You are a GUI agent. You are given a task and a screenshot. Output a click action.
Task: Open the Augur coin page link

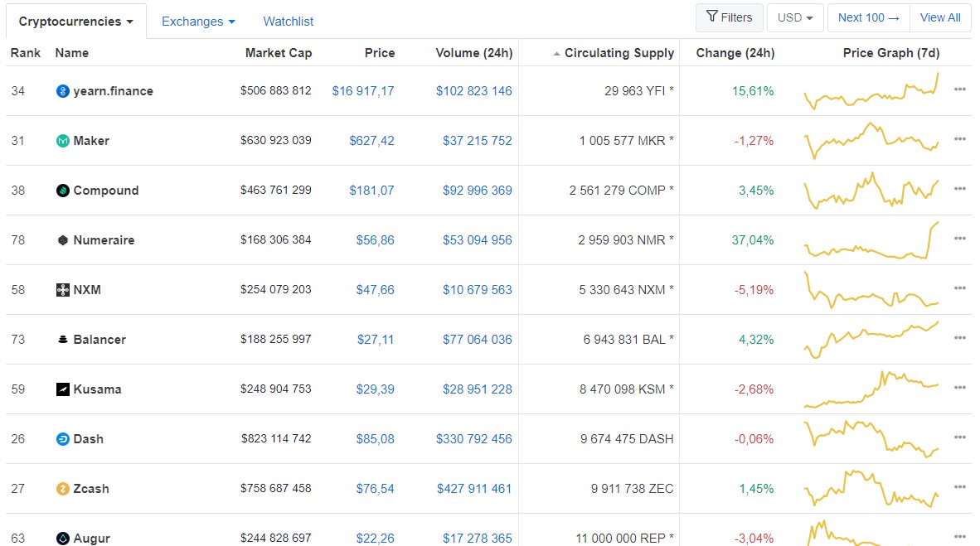point(92,539)
